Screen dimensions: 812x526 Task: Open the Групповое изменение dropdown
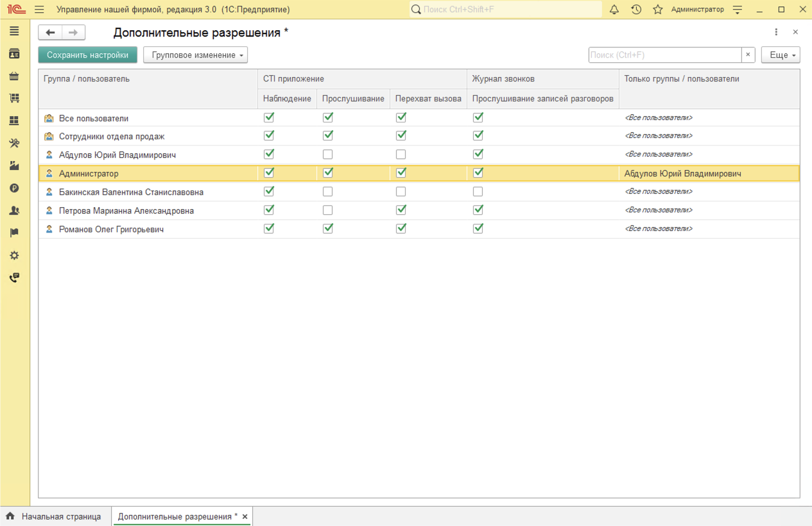[195, 55]
